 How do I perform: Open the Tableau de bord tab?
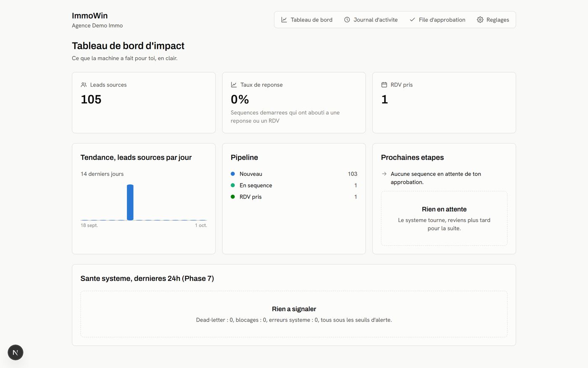click(x=307, y=20)
